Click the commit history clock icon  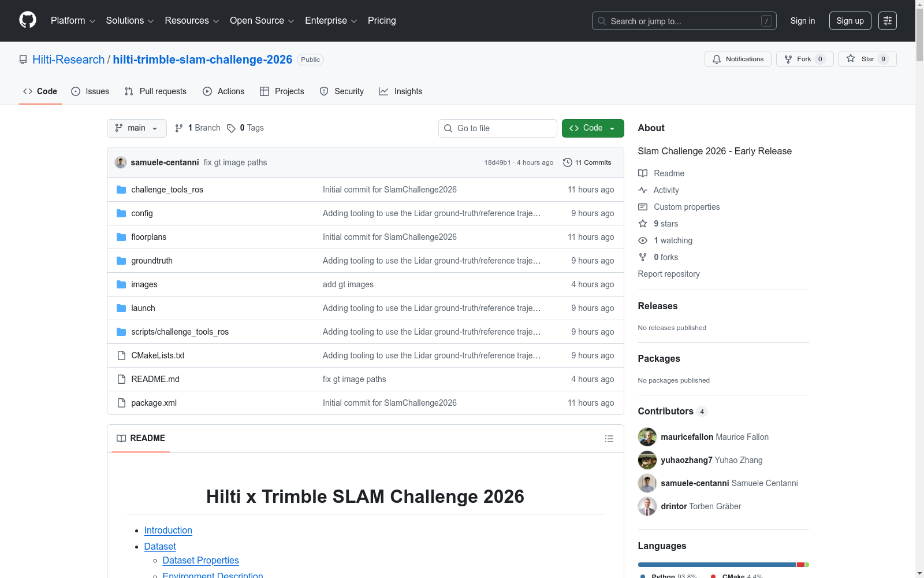tap(568, 162)
